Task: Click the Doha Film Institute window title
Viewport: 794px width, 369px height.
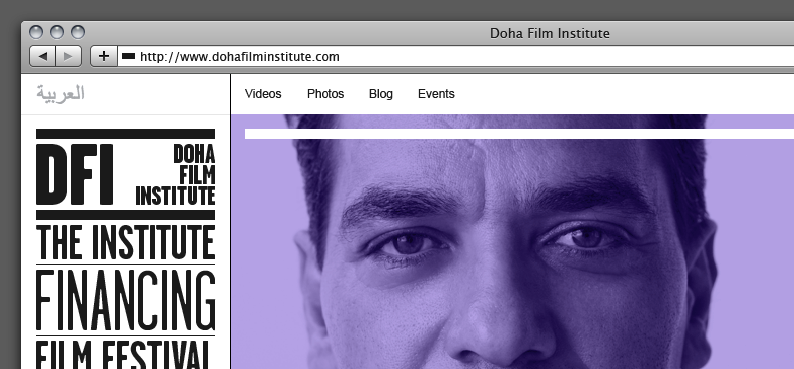Action: tap(549, 33)
